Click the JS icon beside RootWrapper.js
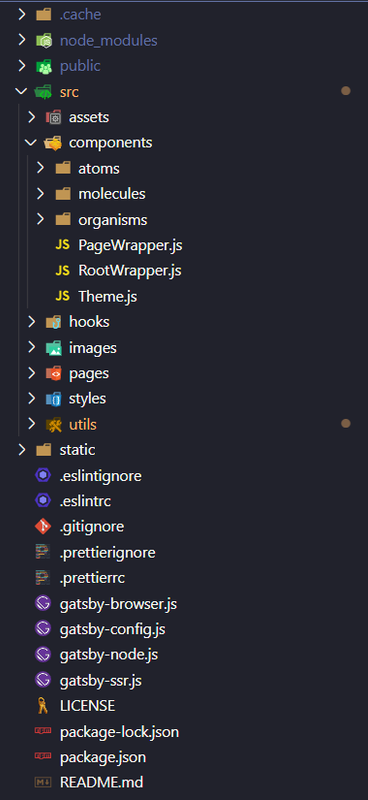368x800 pixels. click(62, 271)
